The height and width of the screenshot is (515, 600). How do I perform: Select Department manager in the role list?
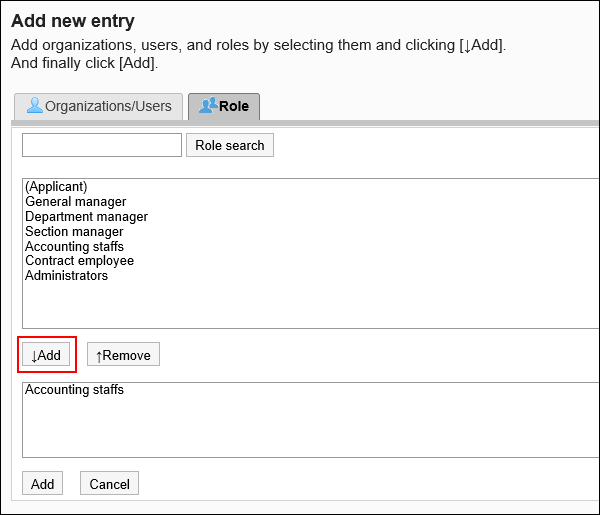86,217
